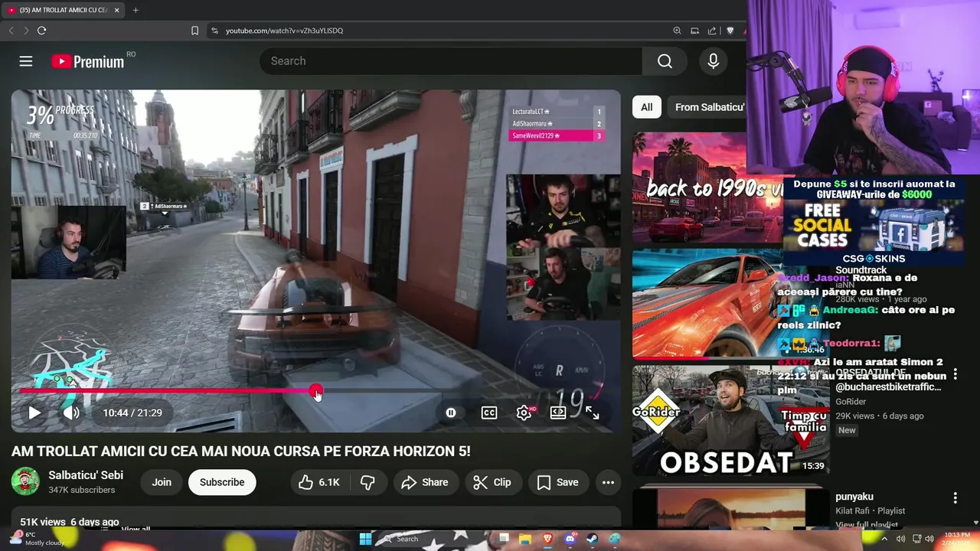The image size is (980, 551).
Task: Open Salbaticu' Sebi channel avatar
Action: pos(25,481)
